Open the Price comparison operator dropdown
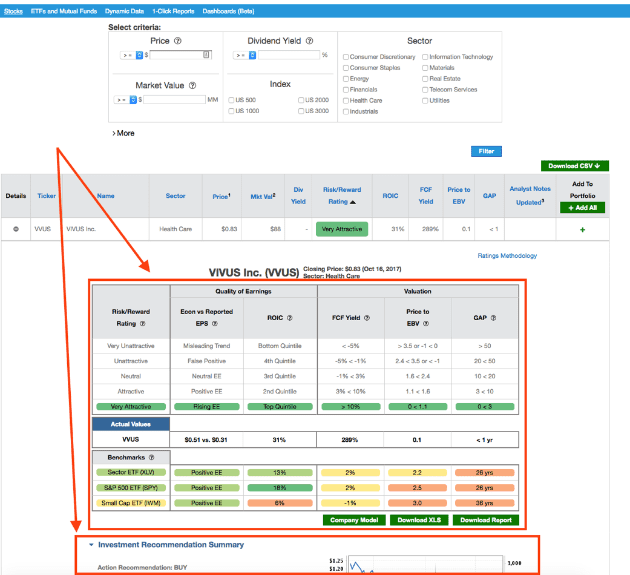This screenshot has height=575, width=630. (132, 55)
